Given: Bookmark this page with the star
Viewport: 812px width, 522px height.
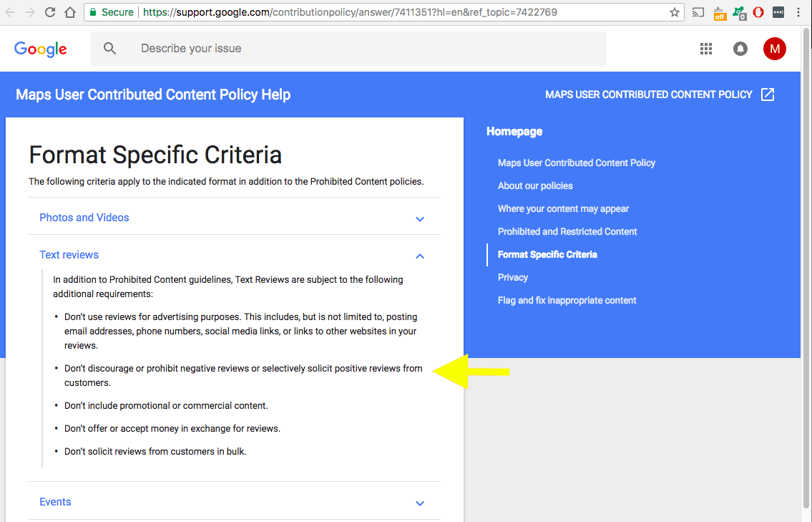Looking at the screenshot, I should [x=674, y=12].
